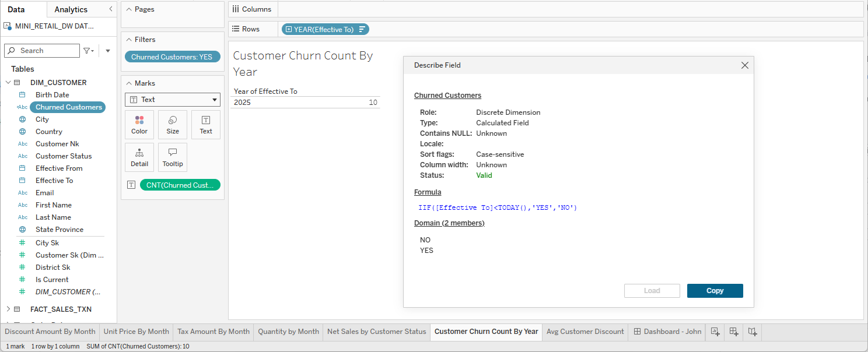The width and height of the screenshot is (868, 352).
Task: Add a new worksheet tab
Action: tap(715, 332)
